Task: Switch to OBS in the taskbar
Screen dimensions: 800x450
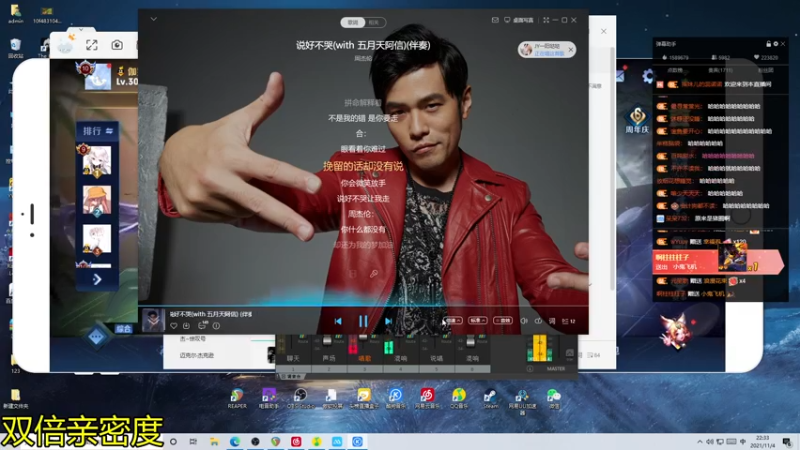Action: pos(255,442)
